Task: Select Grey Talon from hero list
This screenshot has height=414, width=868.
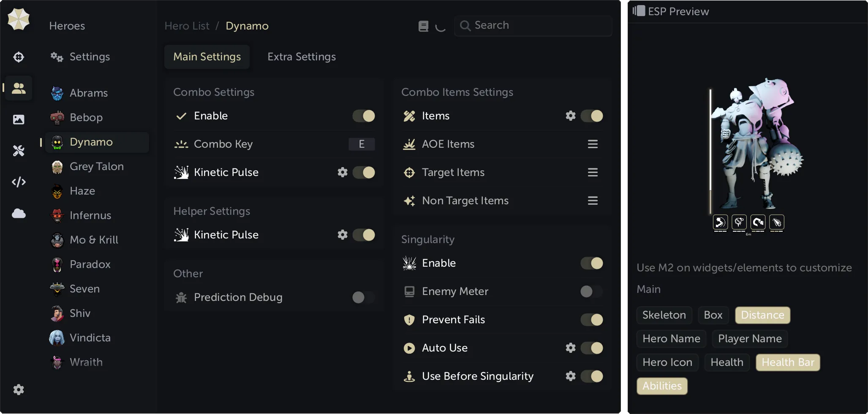Action: tap(96, 167)
